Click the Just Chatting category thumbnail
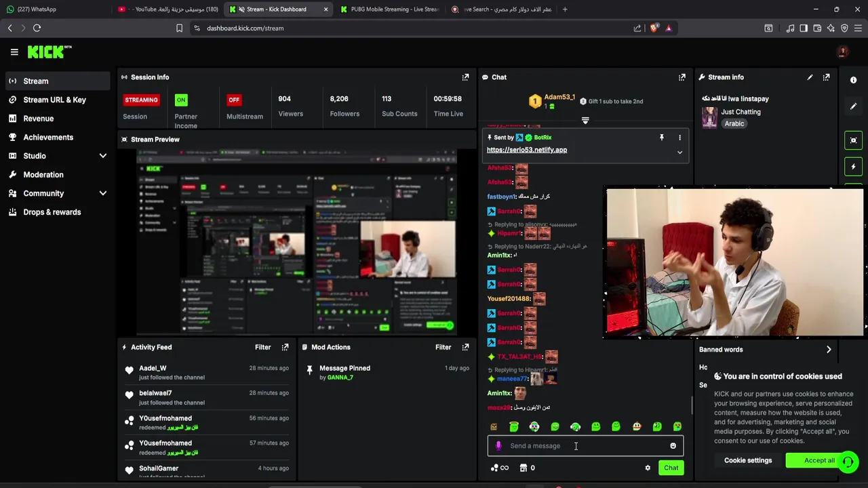The width and height of the screenshot is (868, 488). (x=709, y=118)
